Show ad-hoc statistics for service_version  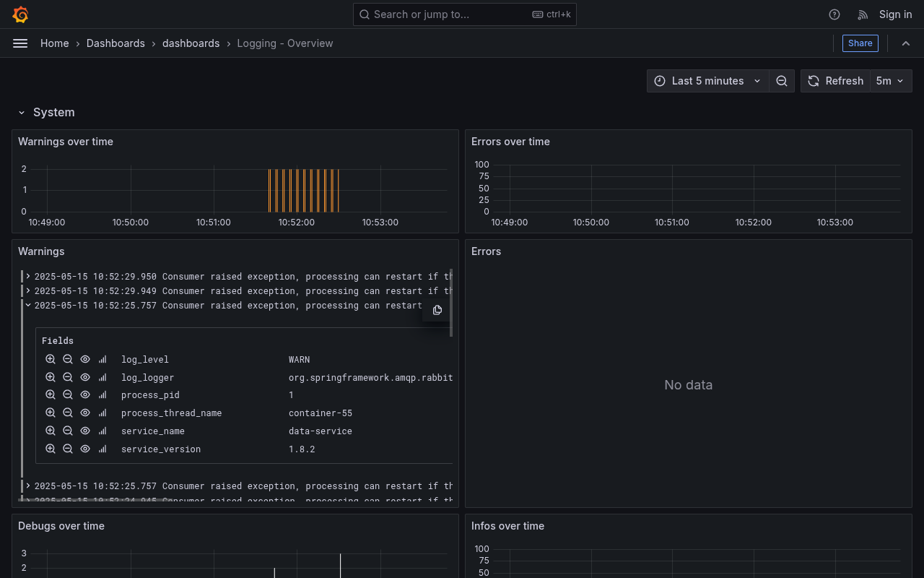[x=103, y=449]
